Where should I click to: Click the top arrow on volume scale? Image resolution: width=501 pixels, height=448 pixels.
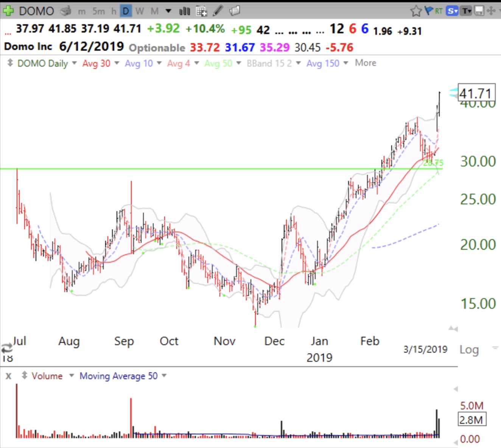click(x=456, y=389)
